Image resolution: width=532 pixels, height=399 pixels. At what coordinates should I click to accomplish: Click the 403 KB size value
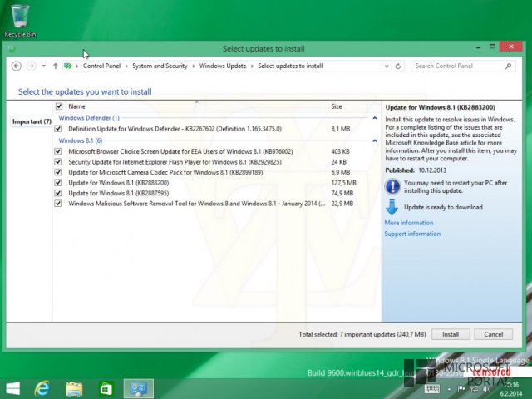coord(340,151)
